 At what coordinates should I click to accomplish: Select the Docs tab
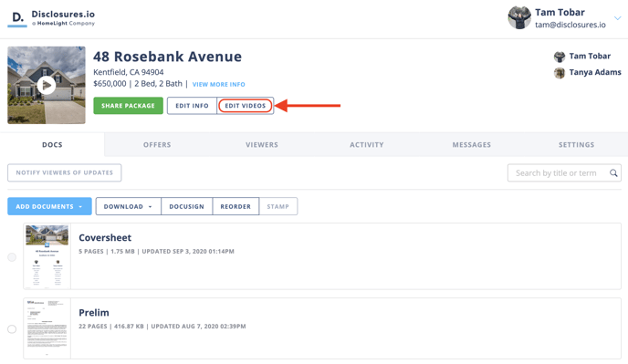(52, 144)
